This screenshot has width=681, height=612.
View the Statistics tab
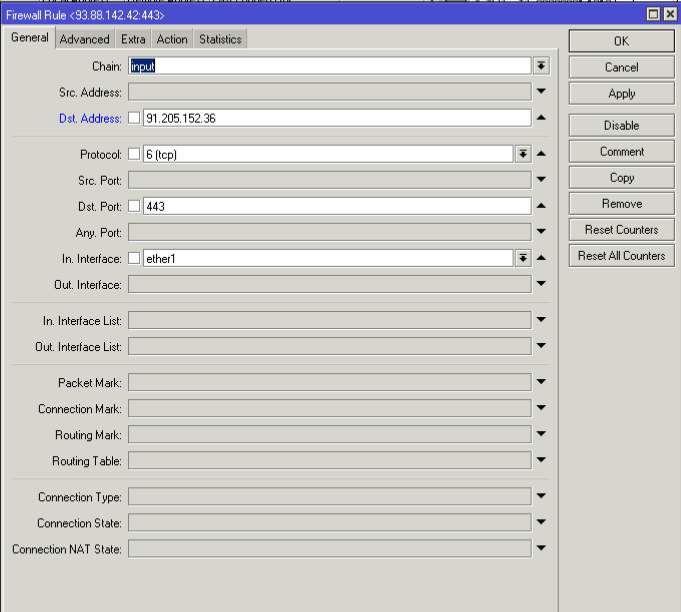(220, 40)
